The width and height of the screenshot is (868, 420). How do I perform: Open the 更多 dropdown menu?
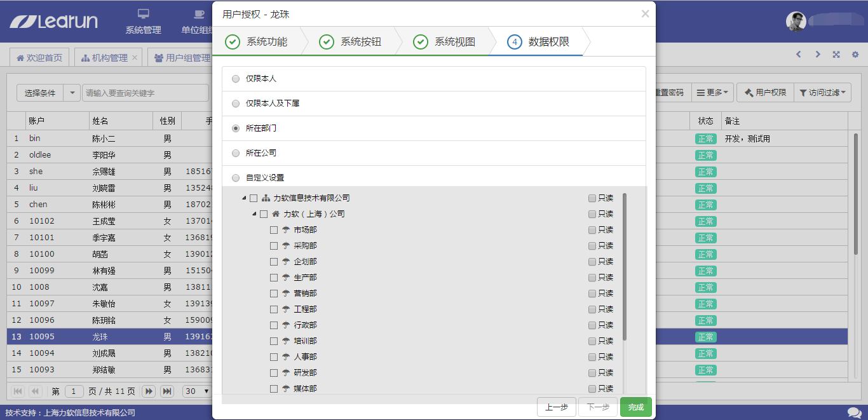(x=712, y=93)
